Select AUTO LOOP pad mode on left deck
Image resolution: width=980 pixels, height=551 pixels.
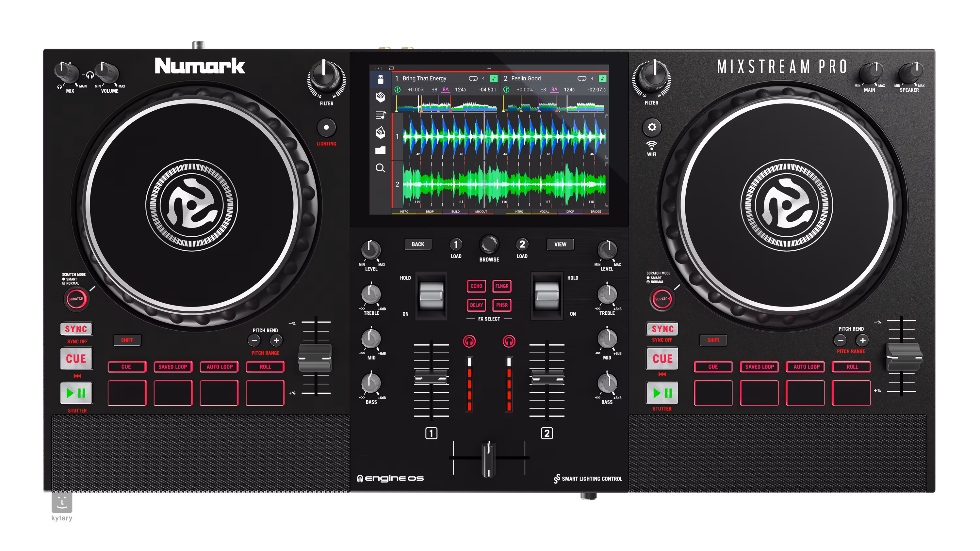click(219, 367)
